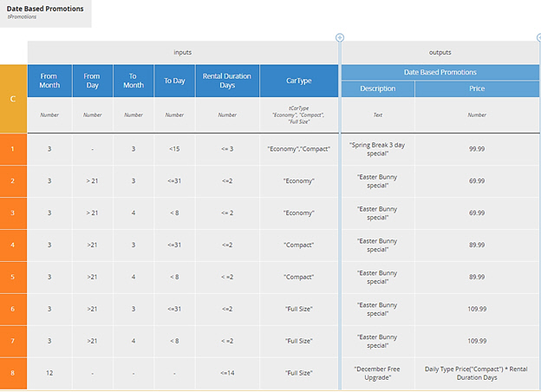Open the tCarType allowed values cell
The image size is (541, 392).
(x=299, y=114)
